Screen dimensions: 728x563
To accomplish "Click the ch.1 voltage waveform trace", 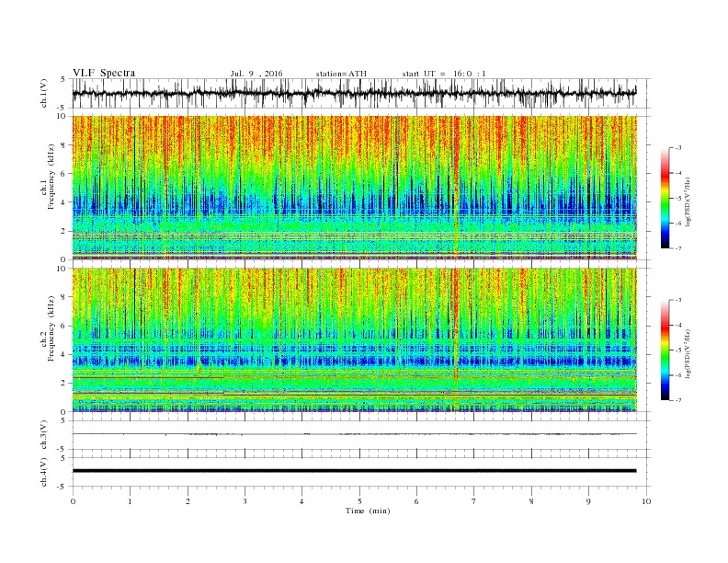I will 354,93.
